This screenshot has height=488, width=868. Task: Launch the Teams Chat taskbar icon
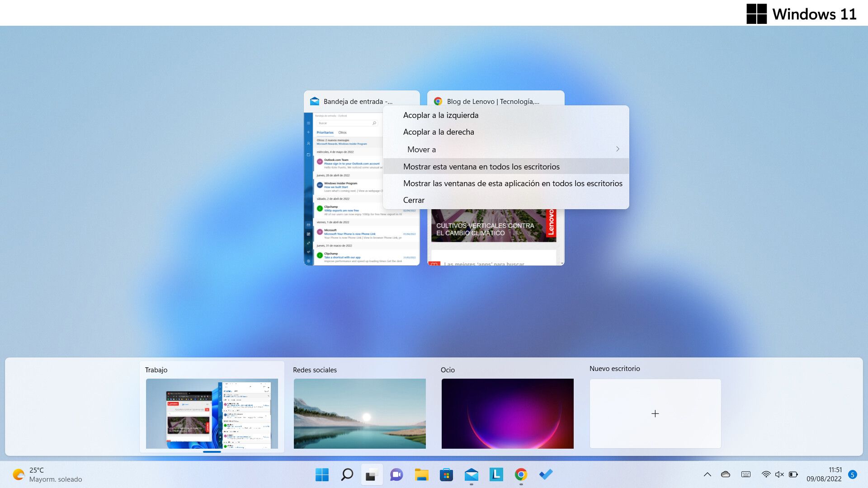(396, 474)
